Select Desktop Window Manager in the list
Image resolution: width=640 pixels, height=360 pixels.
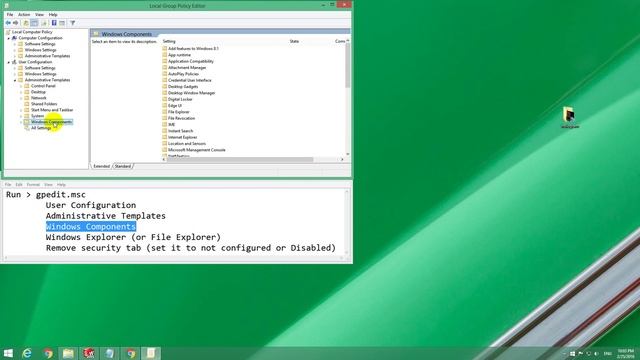tap(191, 93)
